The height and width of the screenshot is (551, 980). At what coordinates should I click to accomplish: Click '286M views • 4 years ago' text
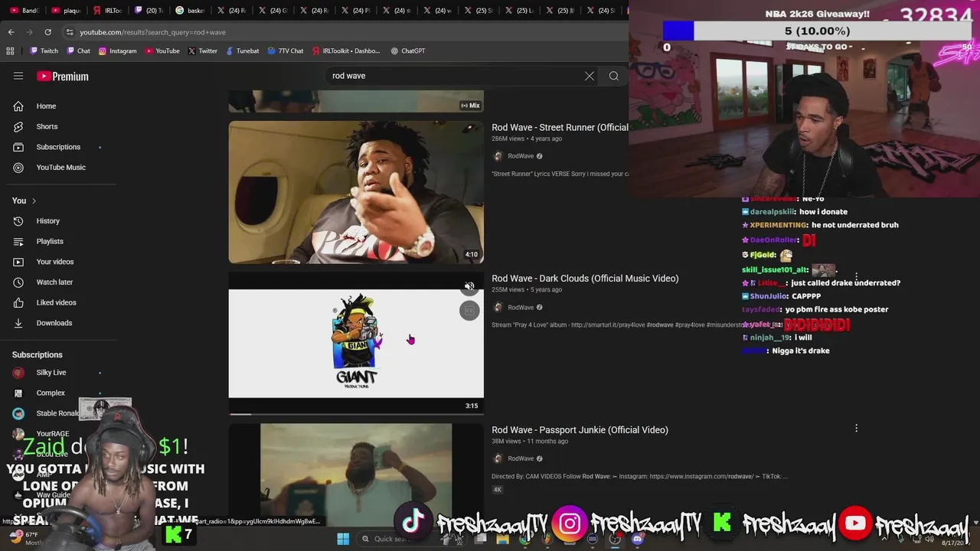tap(527, 139)
